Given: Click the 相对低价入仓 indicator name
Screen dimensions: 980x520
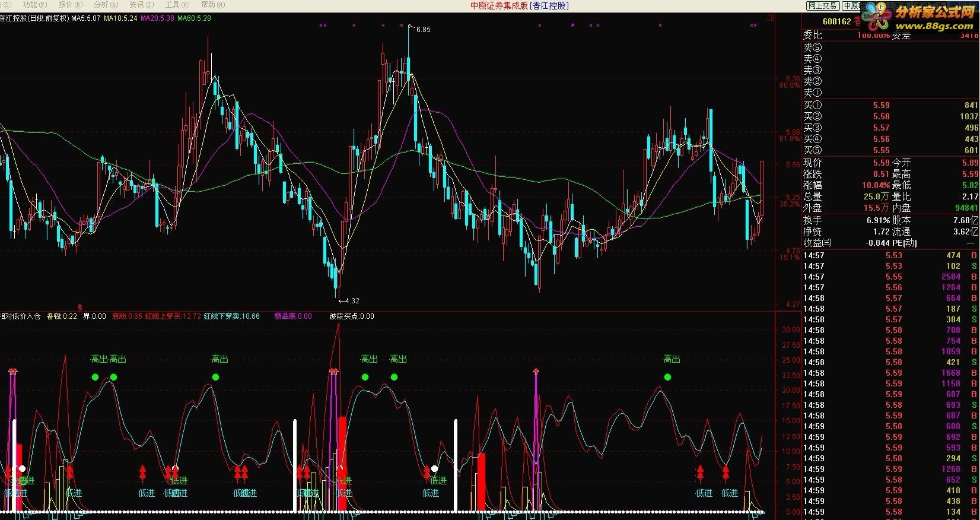Looking at the screenshot, I should (x=20, y=316).
